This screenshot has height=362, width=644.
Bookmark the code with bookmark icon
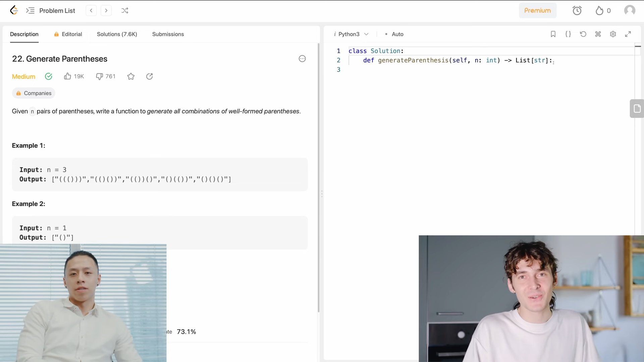coord(553,34)
